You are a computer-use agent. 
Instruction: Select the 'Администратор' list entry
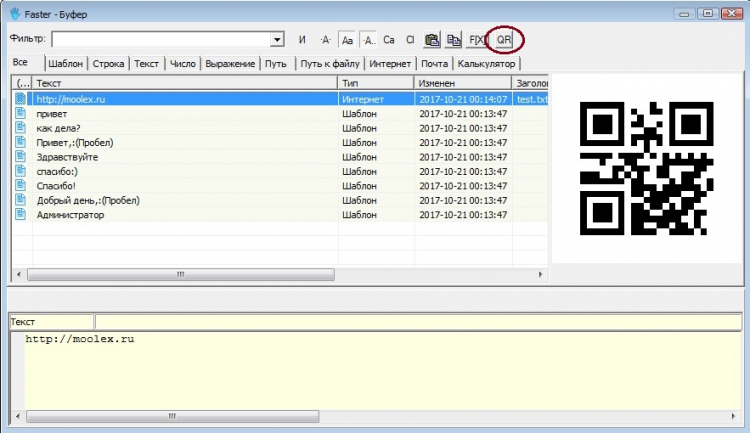coord(70,214)
